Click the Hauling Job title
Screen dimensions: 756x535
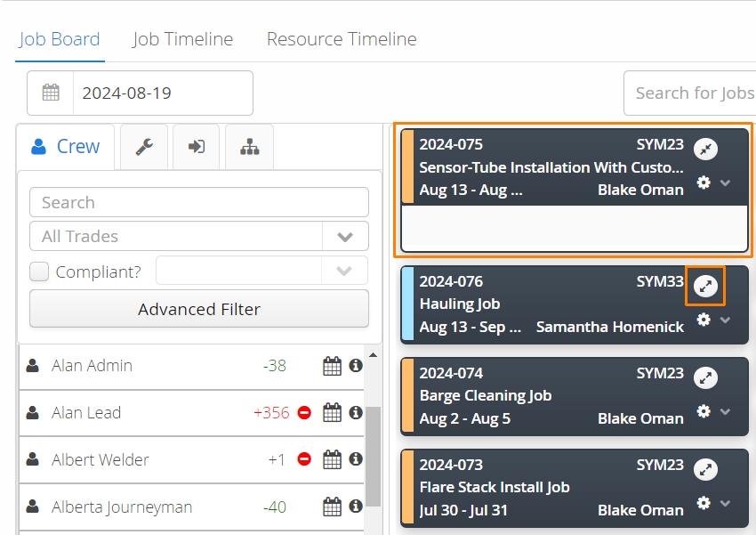tap(460, 304)
